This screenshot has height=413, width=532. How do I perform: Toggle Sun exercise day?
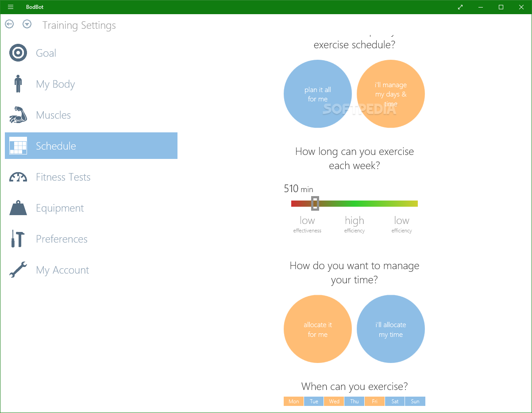tap(415, 401)
